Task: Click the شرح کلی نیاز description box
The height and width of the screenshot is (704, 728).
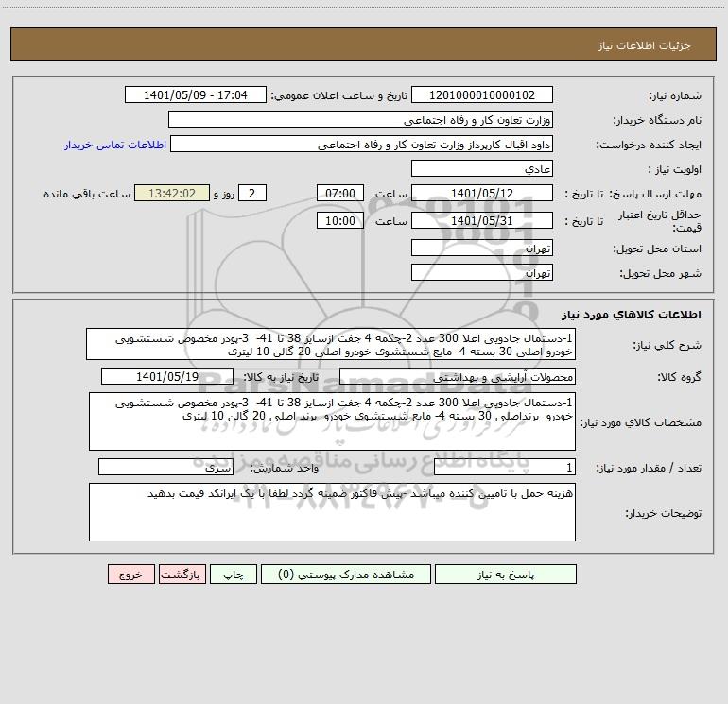Action: coord(331,344)
